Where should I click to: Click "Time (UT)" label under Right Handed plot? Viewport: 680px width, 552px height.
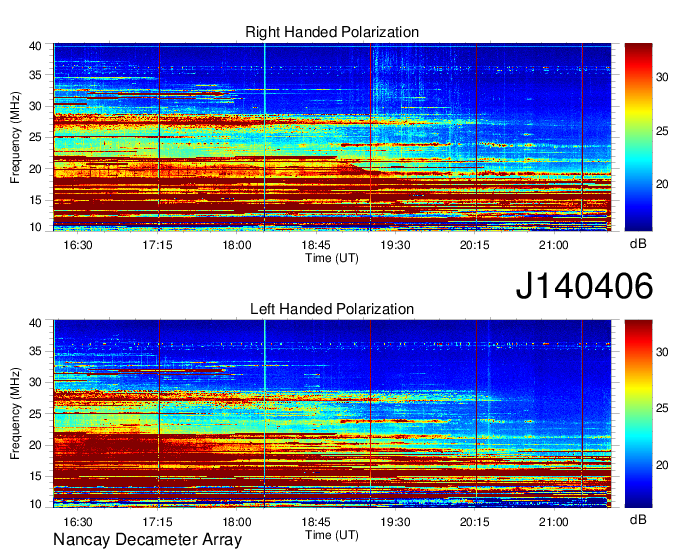click(x=332, y=258)
